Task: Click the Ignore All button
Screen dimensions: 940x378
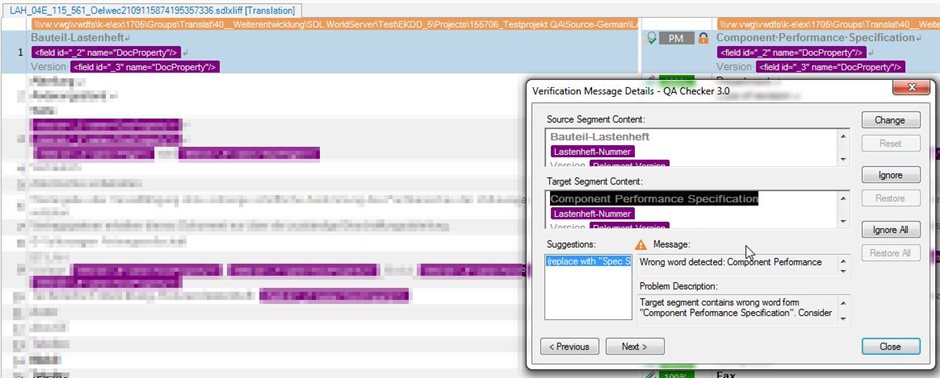Action: click(x=890, y=230)
